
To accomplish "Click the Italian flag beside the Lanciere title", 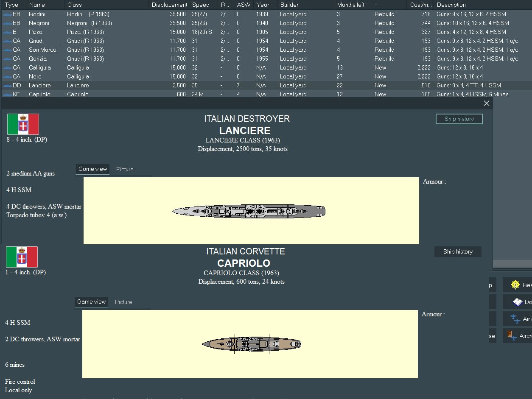I will coord(23,124).
